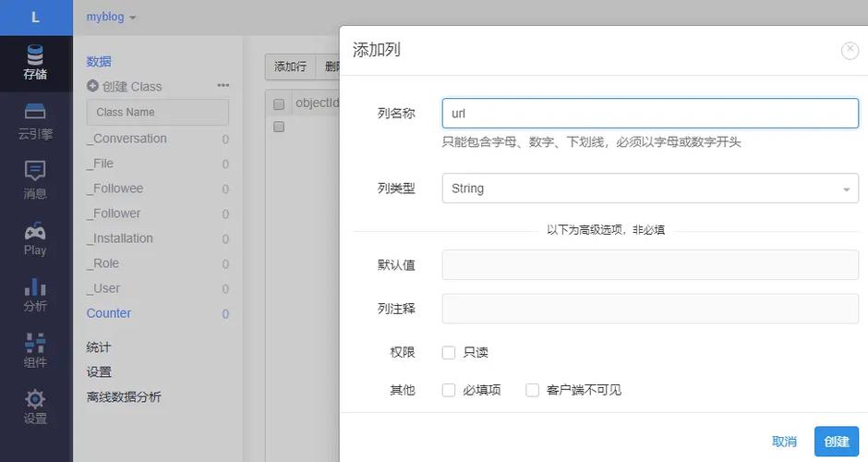Open the 云引擎 cloud engine section
The height and width of the screenshot is (462, 868).
pos(35,121)
